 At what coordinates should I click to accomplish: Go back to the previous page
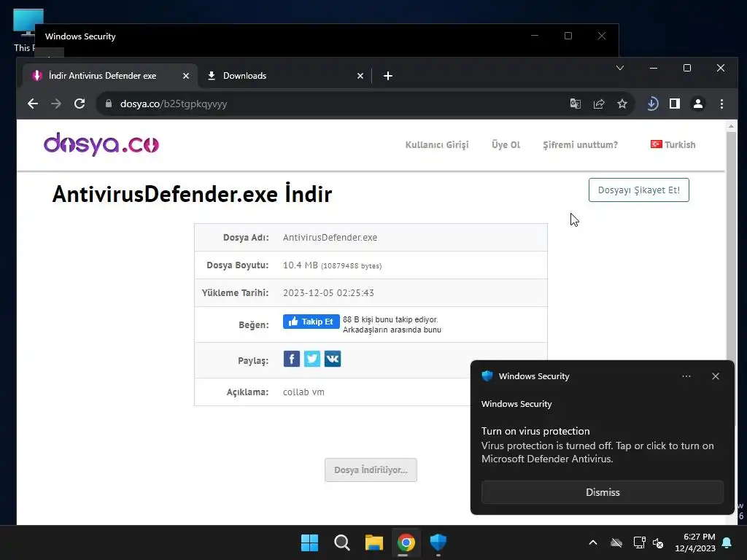click(32, 104)
